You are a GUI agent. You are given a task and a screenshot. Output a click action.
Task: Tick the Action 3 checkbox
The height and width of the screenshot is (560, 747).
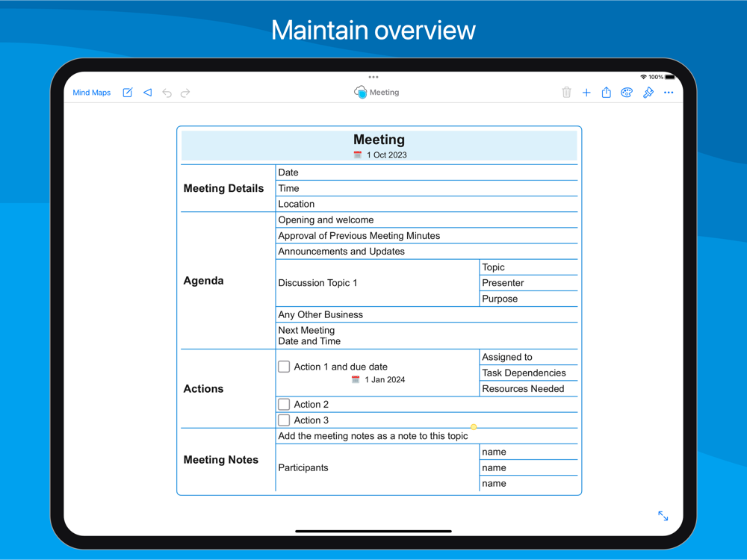click(x=284, y=420)
